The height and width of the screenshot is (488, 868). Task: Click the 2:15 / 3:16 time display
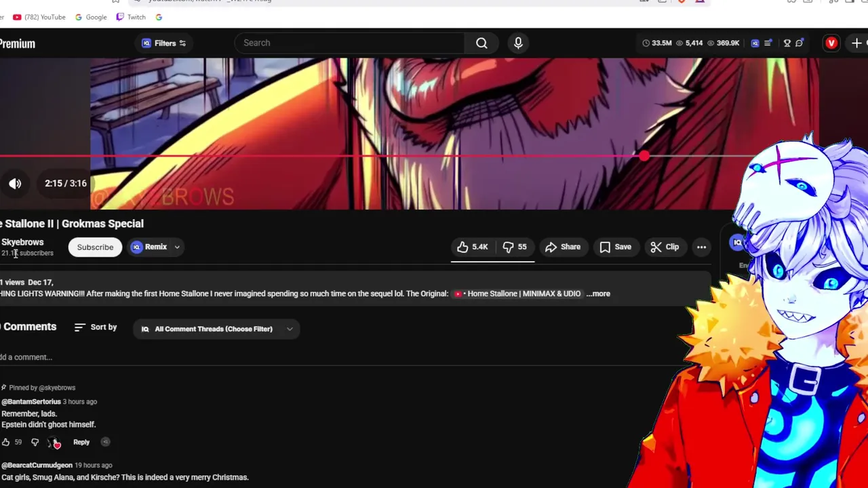[x=66, y=184]
